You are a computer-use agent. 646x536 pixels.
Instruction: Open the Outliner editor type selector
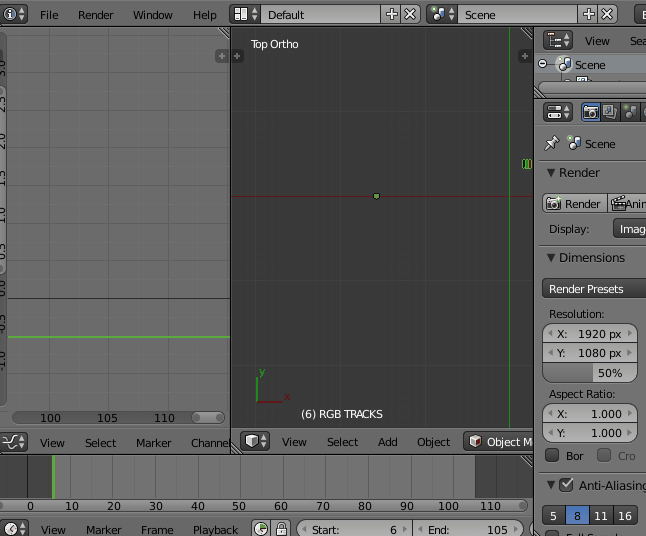pos(558,40)
